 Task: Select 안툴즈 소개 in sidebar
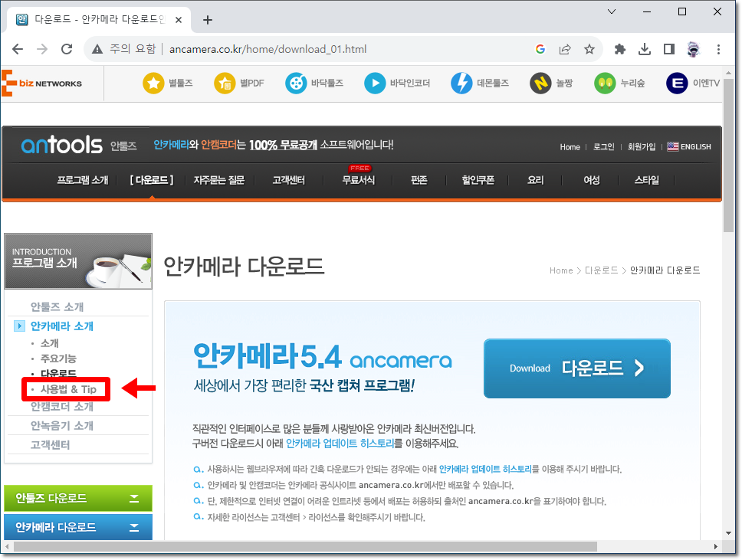point(57,307)
